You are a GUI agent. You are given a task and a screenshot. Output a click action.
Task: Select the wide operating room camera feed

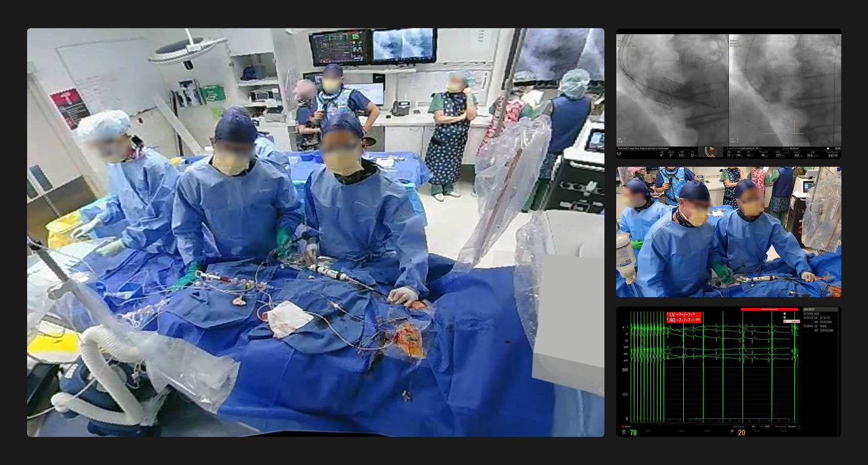[316, 232]
